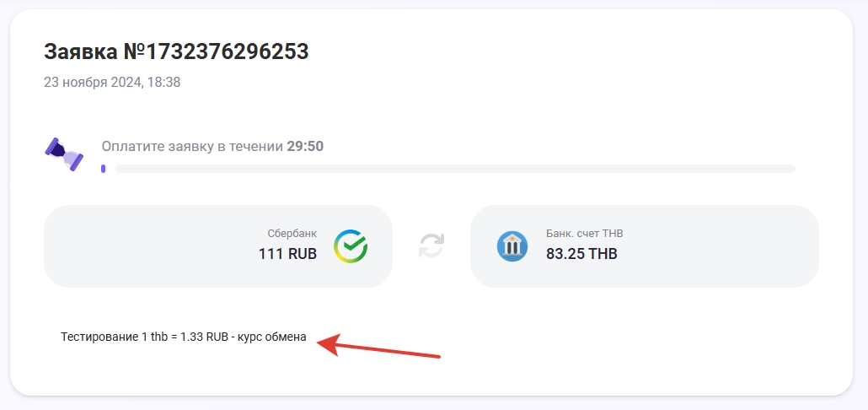Click the purple progress bar start marker
The height and width of the screenshot is (410, 868).
tap(103, 169)
